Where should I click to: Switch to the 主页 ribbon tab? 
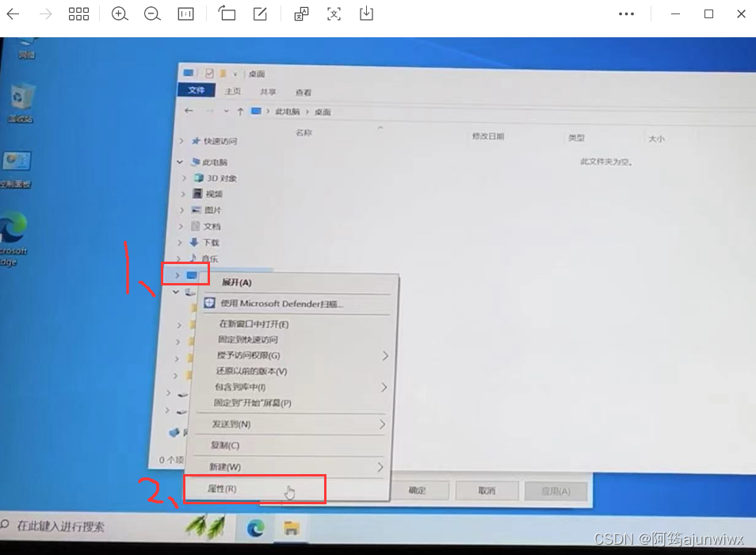[x=233, y=91]
